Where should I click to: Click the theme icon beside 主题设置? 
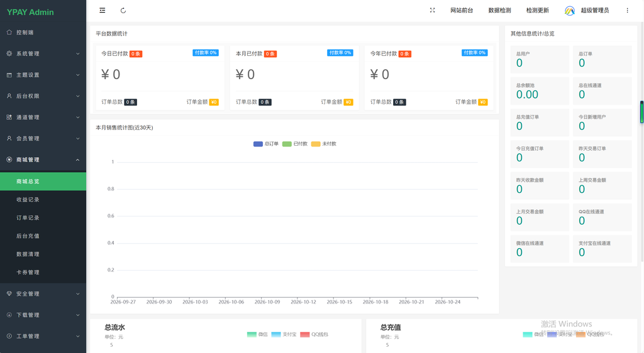[x=9, y=75]
